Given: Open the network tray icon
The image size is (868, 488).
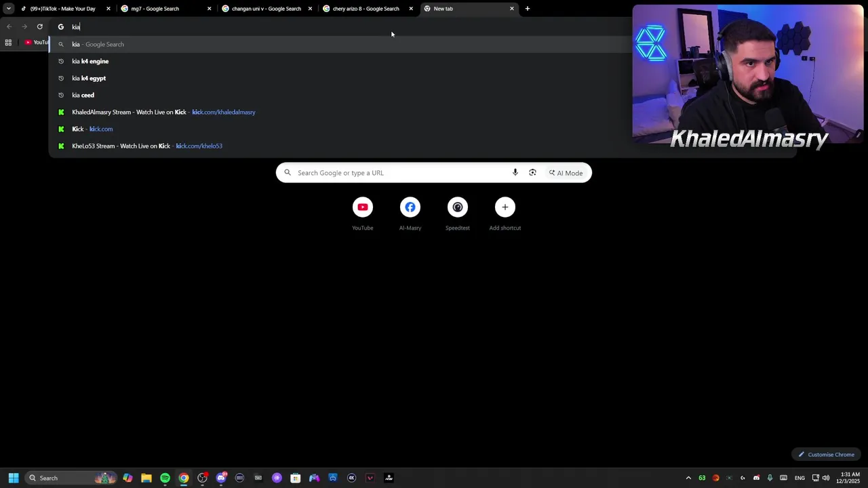Looking at the screenshot, I should click(816, 478).
